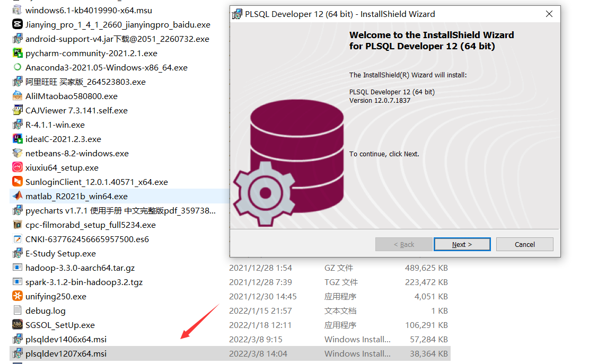Select the SGSOL_SetUp.exe game icon
Screen dimensions: 589x364
pos(17,325)
